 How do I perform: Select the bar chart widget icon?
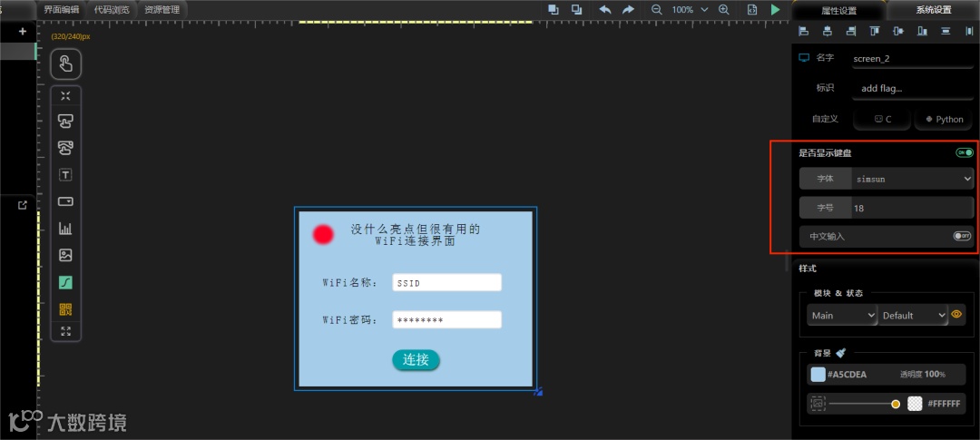tap(65, 228)
